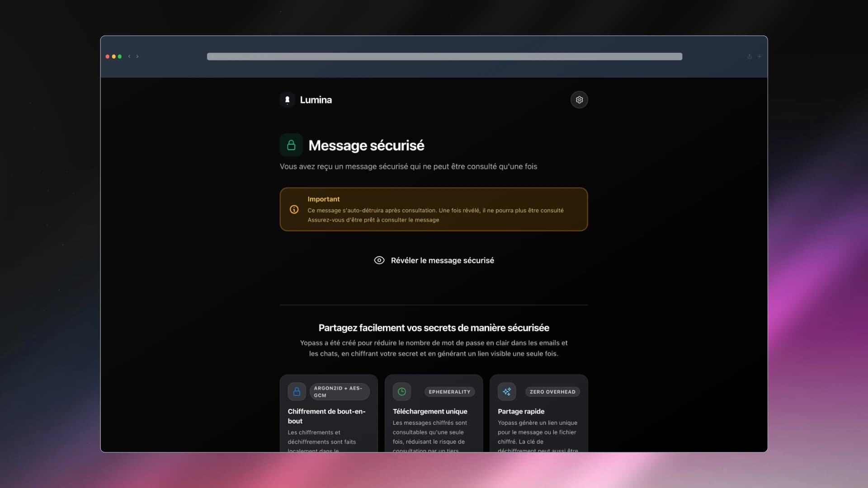The image size is (868, 488).
Task: Click the blue lock icon on encryption card
Action: click(297, 391)
